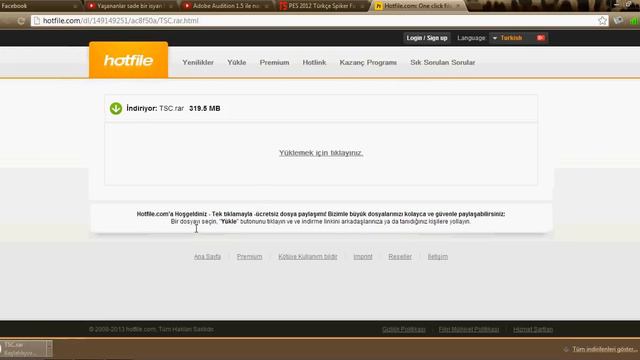Open the TSC.rar download item menu arrow

(x=49, y=349)
